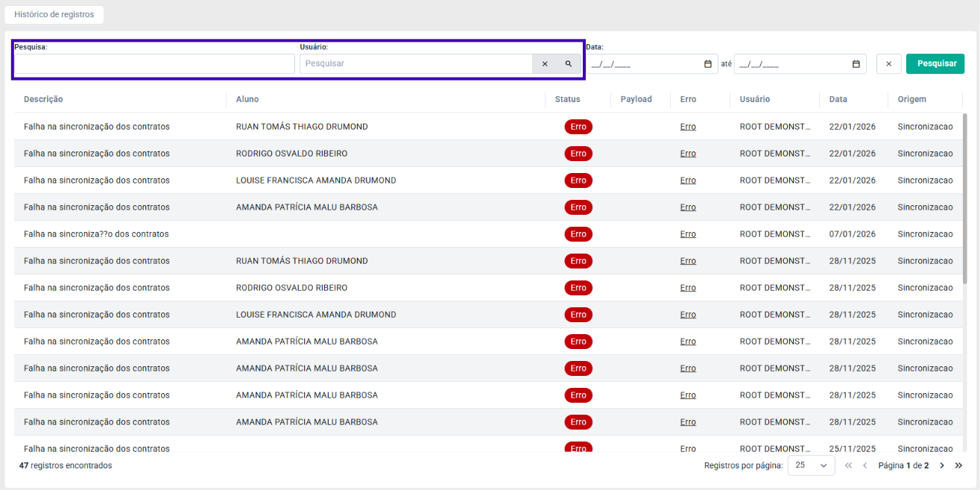
Task: Open Erro link for Rodrigo Osvaldo row dated 22/01/2026
Action: [x=688, y=154]
